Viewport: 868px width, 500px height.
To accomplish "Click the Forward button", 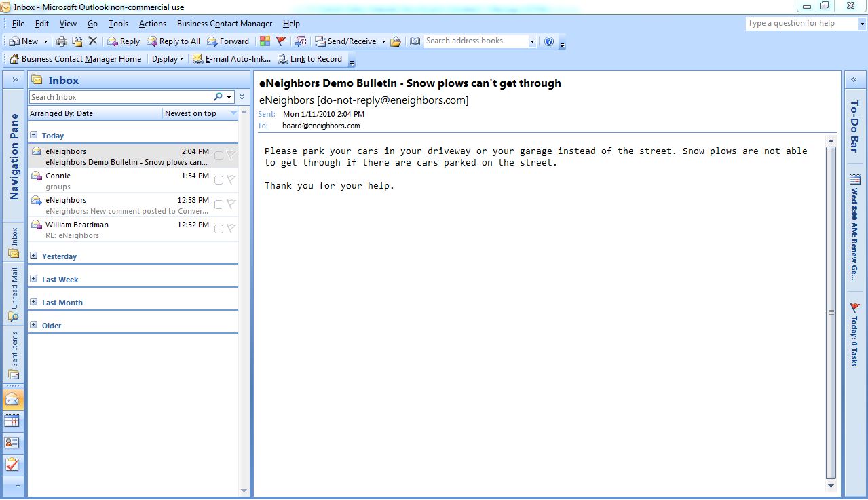I will [x=229, y=41].
